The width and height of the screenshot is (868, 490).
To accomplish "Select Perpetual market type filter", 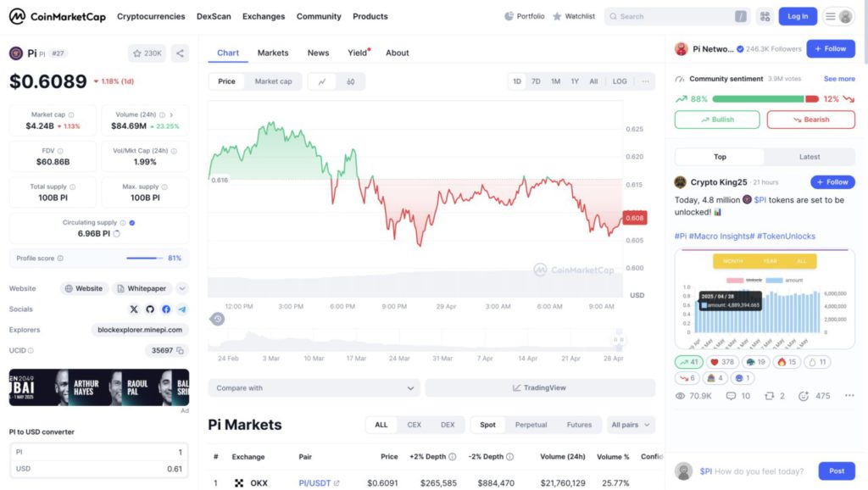I will [x=531, y=425].
